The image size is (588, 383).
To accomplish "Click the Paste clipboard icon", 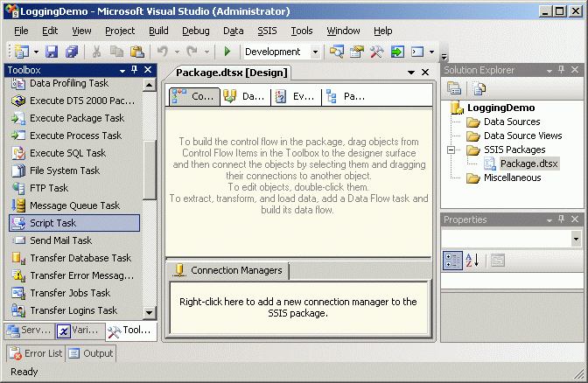I will click(x=137, y=52).
